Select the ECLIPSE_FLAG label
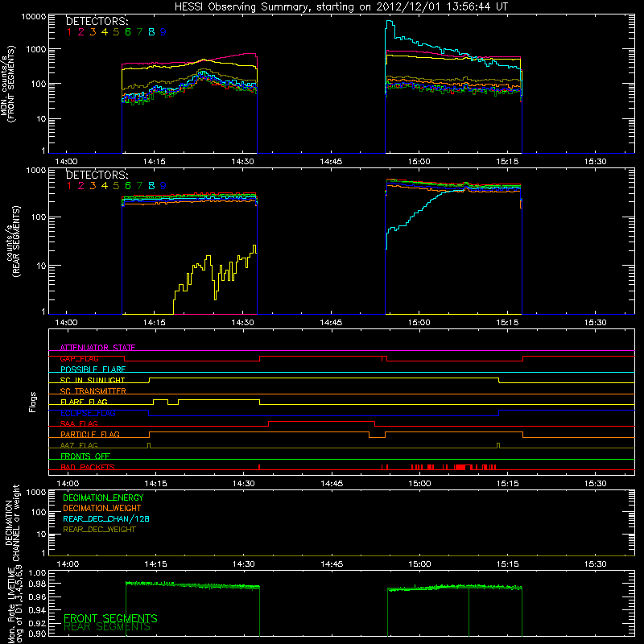Image resolution: width=644 pixels, height=644 pixels. (88, 413)
